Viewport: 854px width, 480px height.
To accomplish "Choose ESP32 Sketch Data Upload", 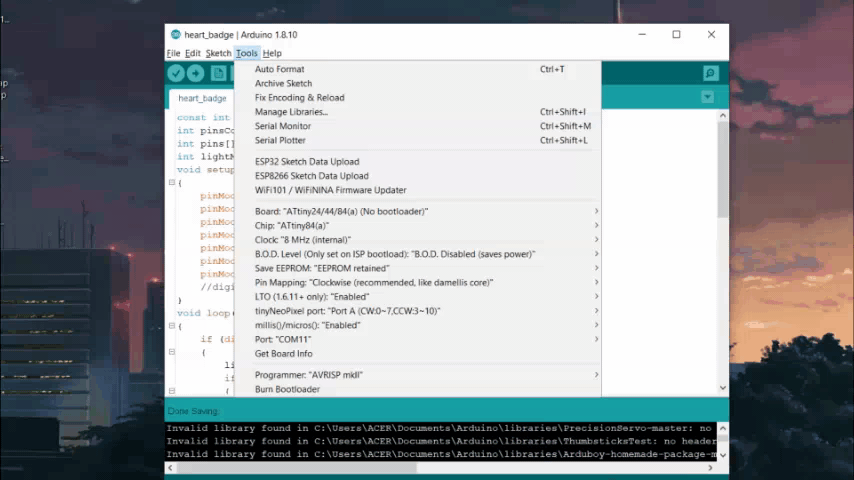I will [x=417, y=162].
